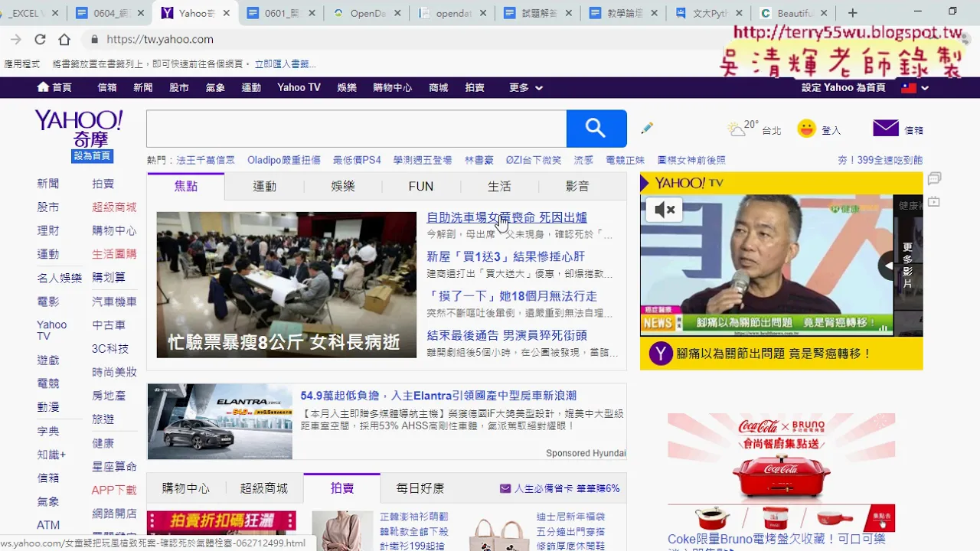Switch to the OpenData browser tab
The height and width of the screenshot is (551, 980).
(368, 13)
